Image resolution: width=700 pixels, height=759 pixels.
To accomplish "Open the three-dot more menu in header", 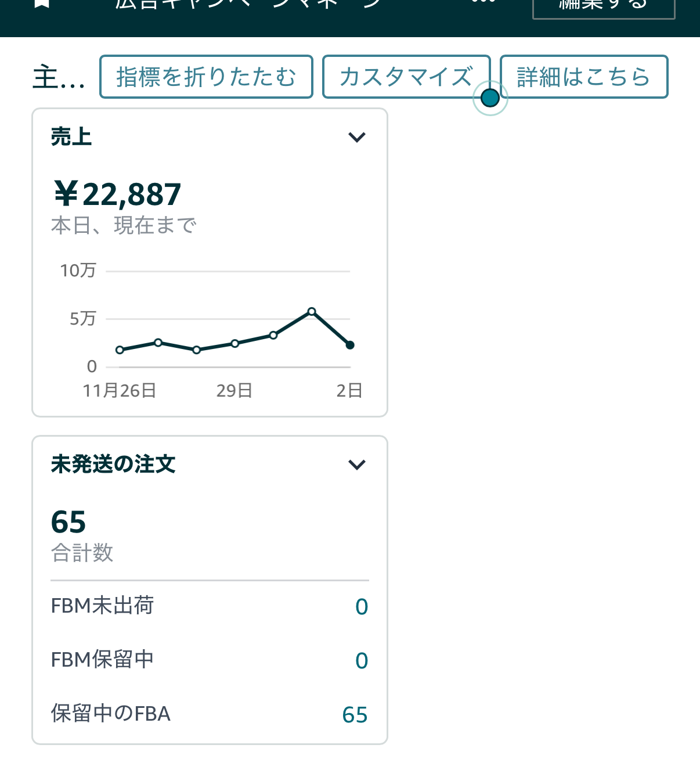I will 483,3.
